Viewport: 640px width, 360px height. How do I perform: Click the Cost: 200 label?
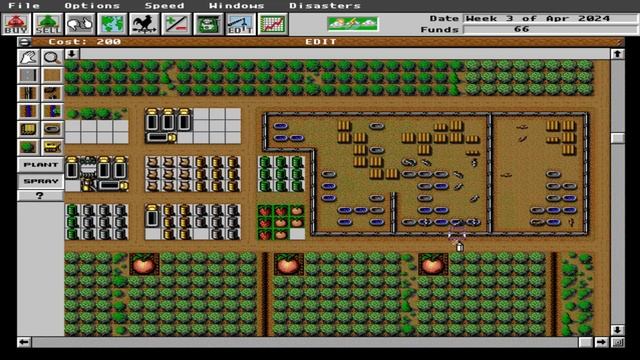pos(84,42)
